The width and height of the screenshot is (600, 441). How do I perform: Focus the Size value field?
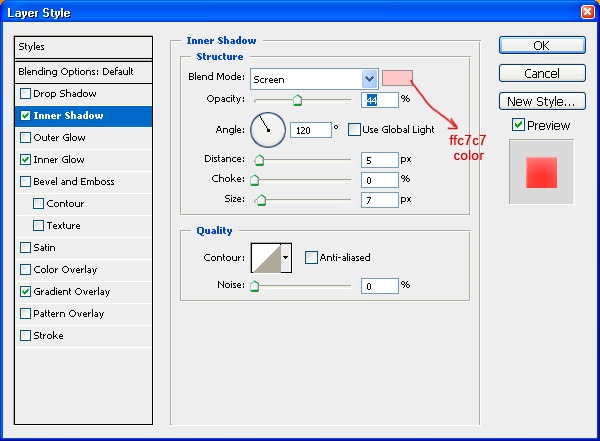click(380, 200)
